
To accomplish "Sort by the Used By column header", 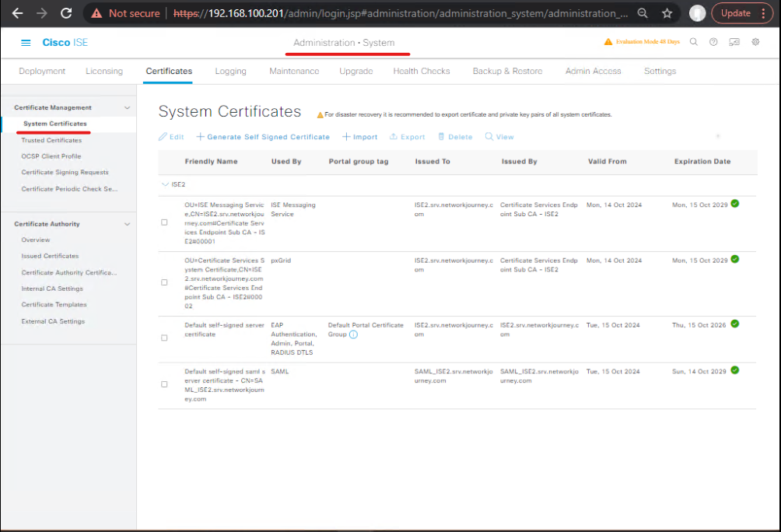I will pos(286,162).
